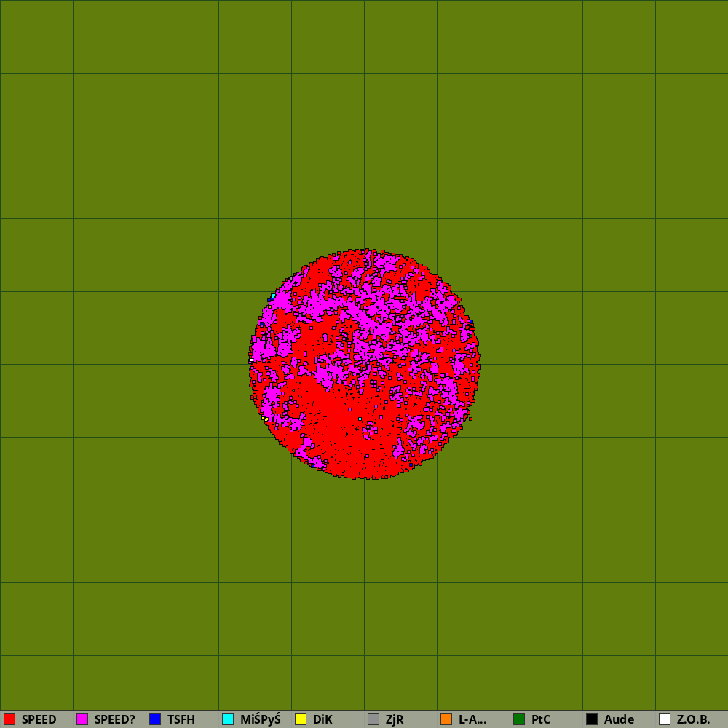Image resolution: width=728 pixels, height=728 pixels.
Task: Select the DiK legend label
Action: pyautogui.click(x=323, y=720)
